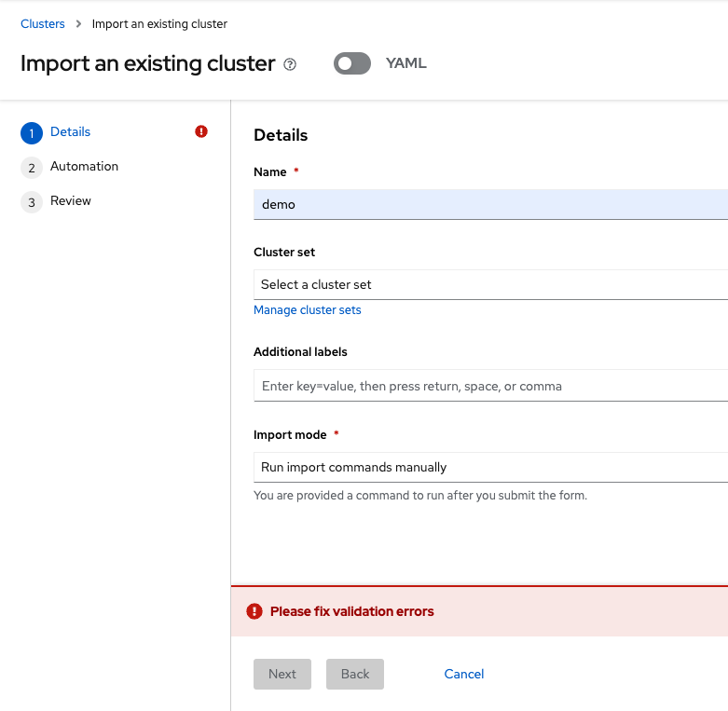Click the step 3 number badge

point(32,202)
